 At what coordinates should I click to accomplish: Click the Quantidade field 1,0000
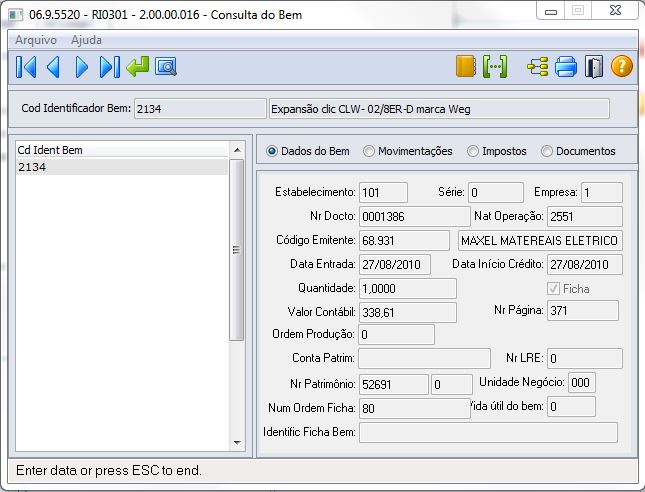coord(408,288)
